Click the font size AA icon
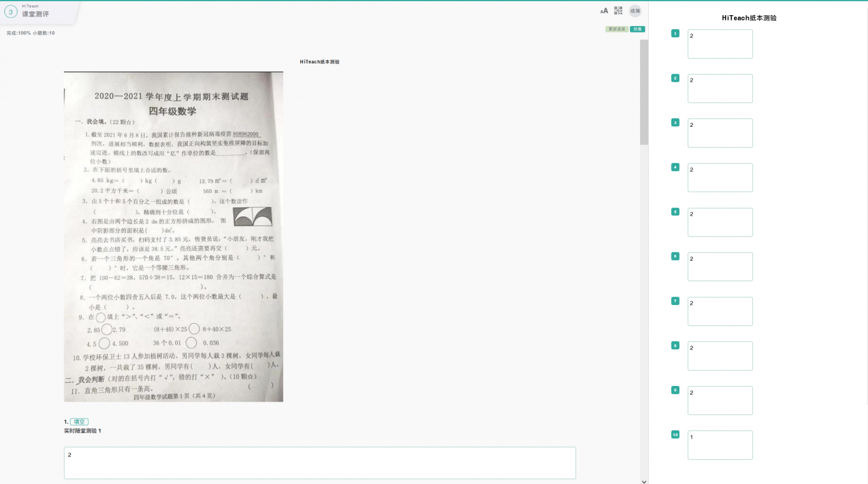The width and height of the screenshot is (868, 484). [x=604, y=11]
